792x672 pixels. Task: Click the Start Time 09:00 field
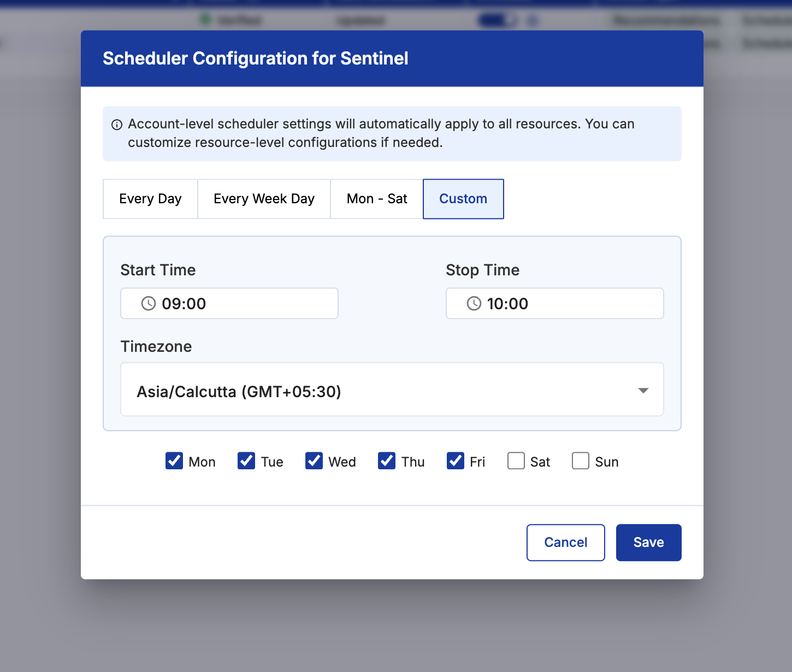229,303
